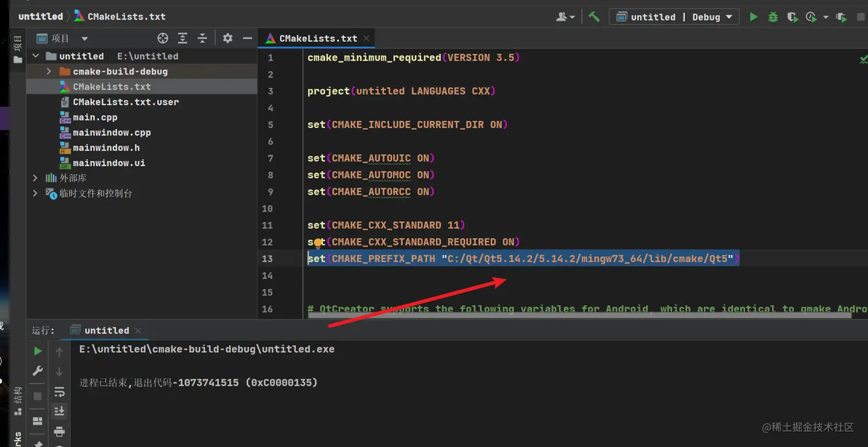Select CMakeLists.txt.user file
Viewport: 868px width, 447px height.
coord(142,102)
